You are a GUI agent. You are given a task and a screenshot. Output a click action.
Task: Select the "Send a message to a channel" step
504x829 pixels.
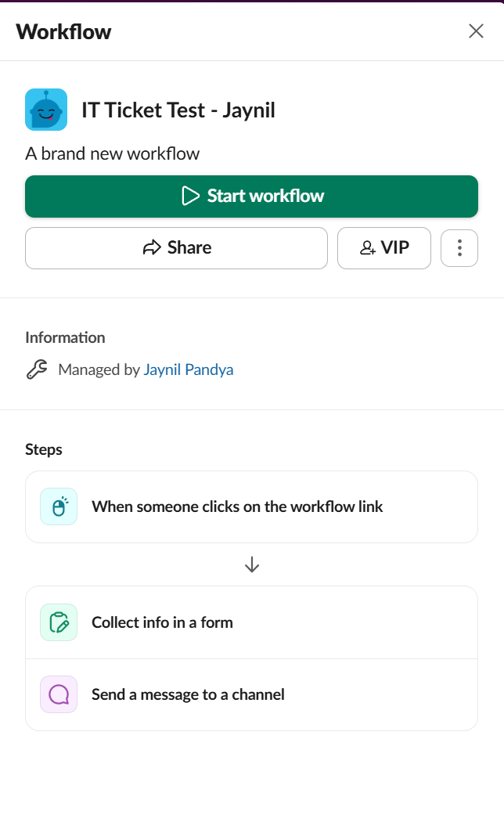coord(188,694)
